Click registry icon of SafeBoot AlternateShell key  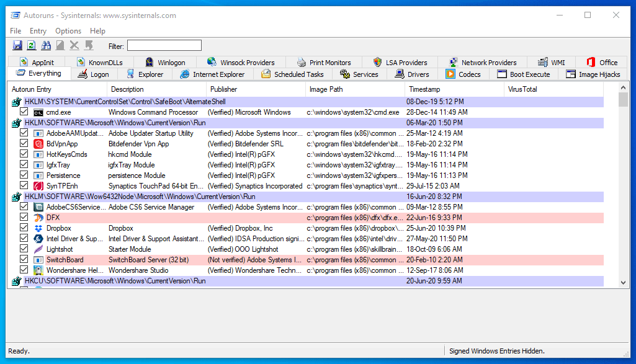click(16, 102)
